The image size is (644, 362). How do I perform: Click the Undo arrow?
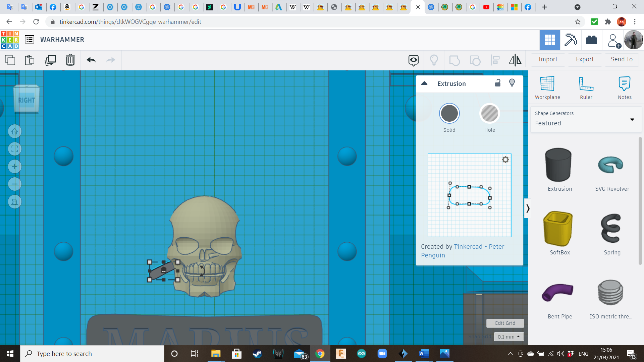tap(91, 60)
